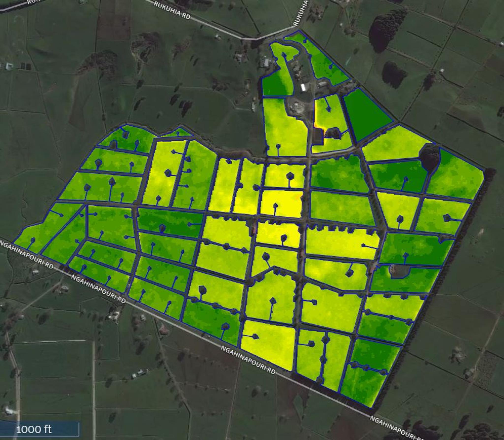Image resolution: width=504 pixels, height=440 pixels.
Task: Click the NGAHINAPOURI RD label at far left edge
Action: (27, 255)
